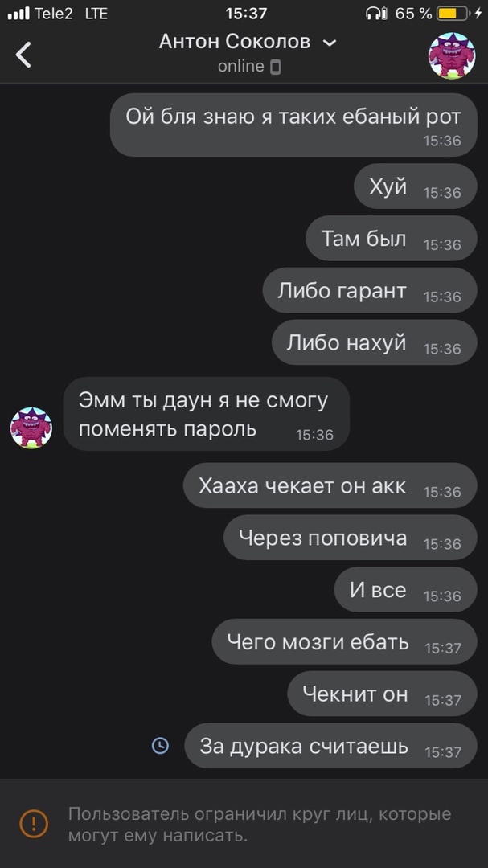Tap the status bar clock 15:37
The height and width of the screenshot is (868, 488).
tap(247, 14)
